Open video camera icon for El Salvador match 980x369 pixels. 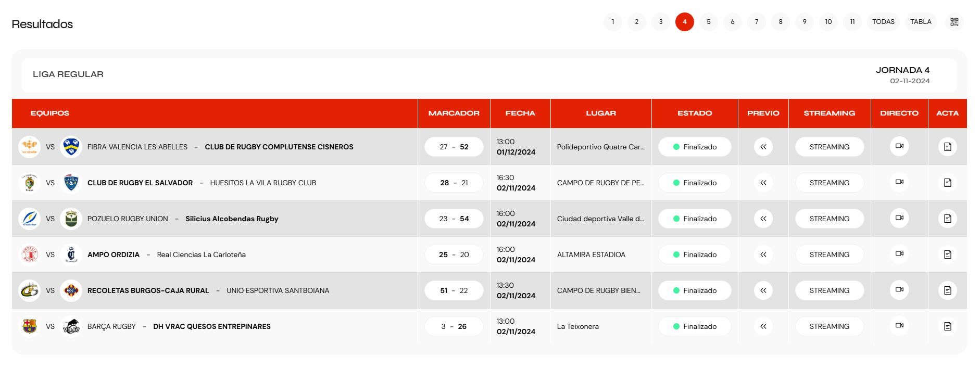point(899,182)
